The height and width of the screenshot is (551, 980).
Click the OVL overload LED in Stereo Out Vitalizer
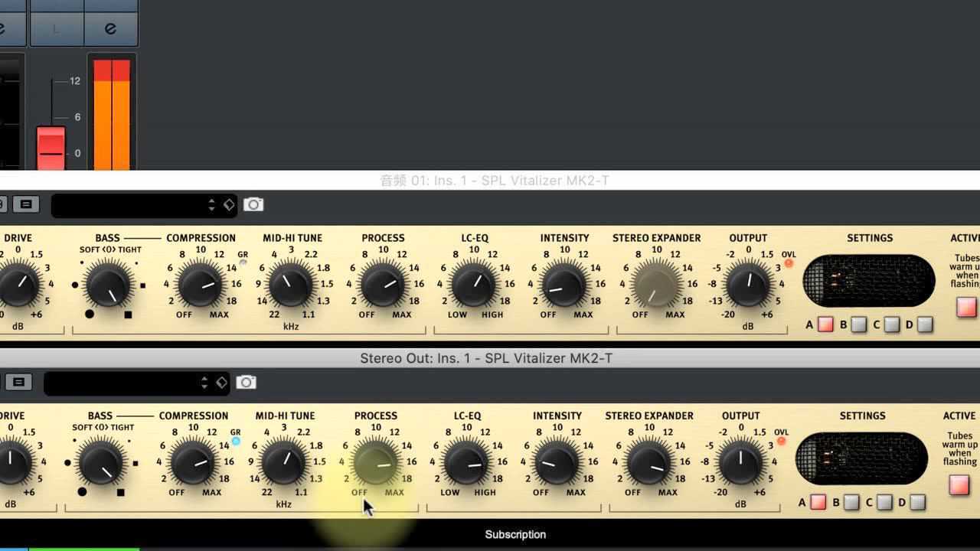[x=781, y=441]
